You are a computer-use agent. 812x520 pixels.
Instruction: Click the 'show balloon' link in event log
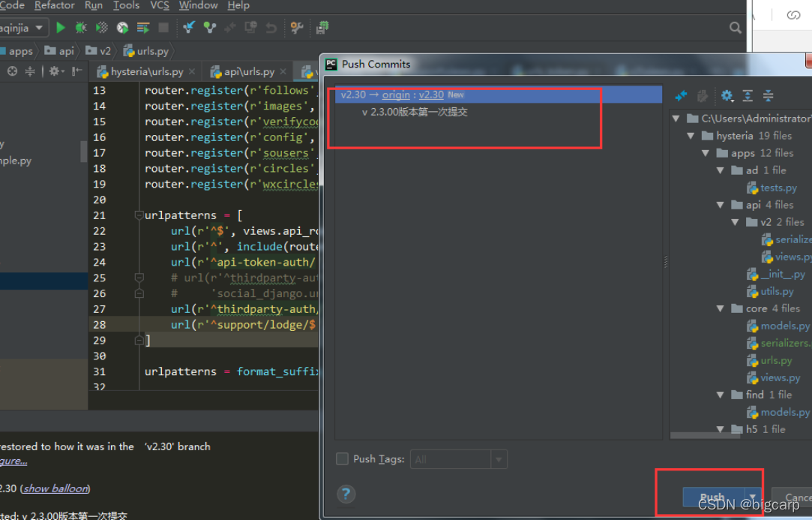click(x=56, y=488)
